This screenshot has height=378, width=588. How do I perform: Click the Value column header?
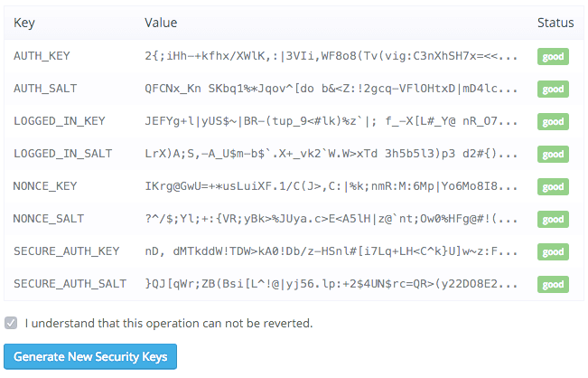tap(161, 23)
